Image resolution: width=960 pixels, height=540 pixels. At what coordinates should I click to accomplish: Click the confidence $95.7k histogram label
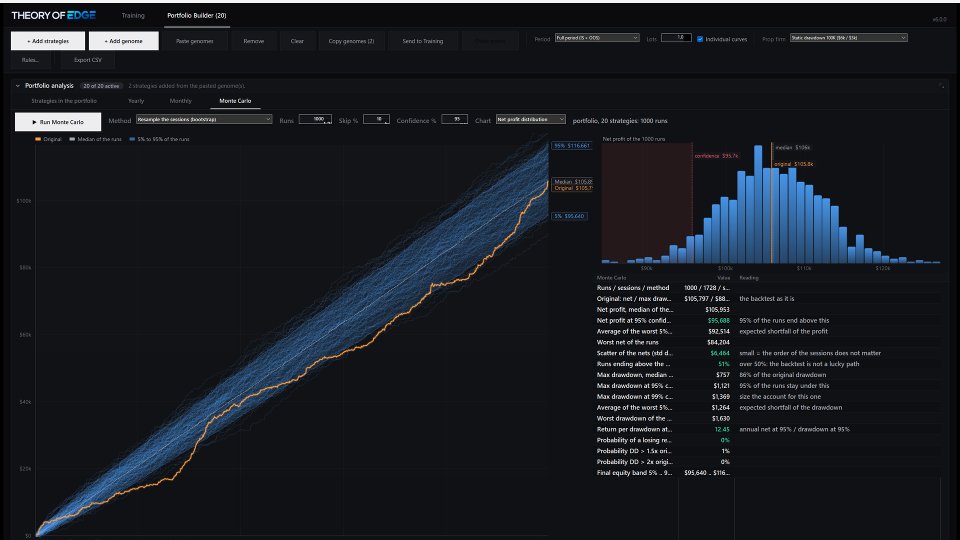coord(716,156)
